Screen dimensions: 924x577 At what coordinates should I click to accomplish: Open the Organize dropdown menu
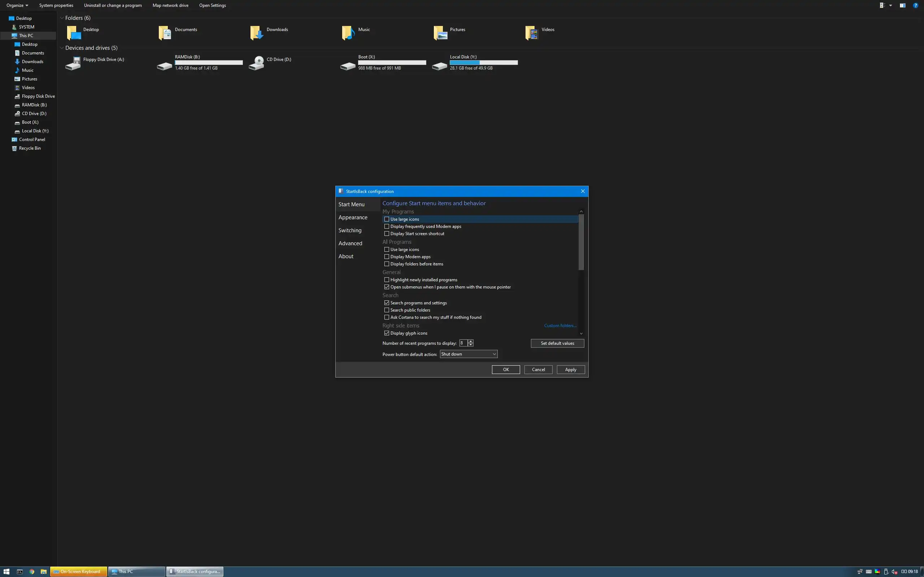17,5
